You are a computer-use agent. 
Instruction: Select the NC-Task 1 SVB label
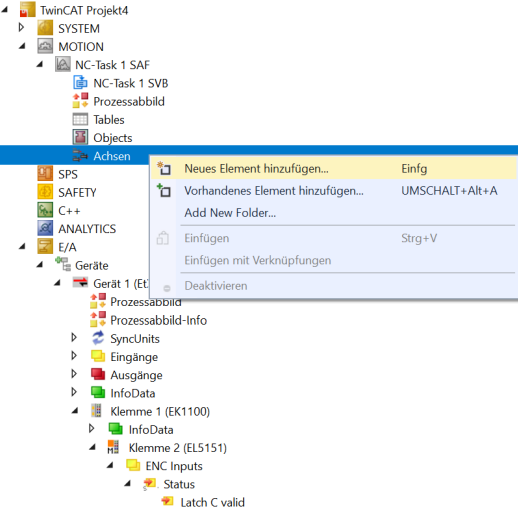pyautogui.click(x=131, y=83)
